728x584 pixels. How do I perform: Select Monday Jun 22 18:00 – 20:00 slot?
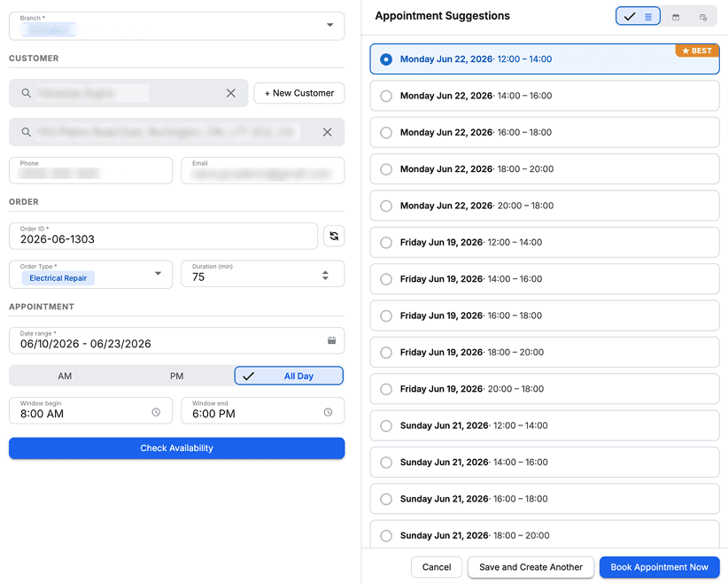pyautogui.click(x=545, y=169)
